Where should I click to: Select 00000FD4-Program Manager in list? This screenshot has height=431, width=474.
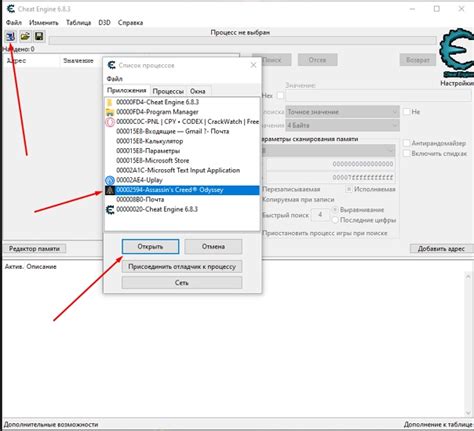point(182,112)
